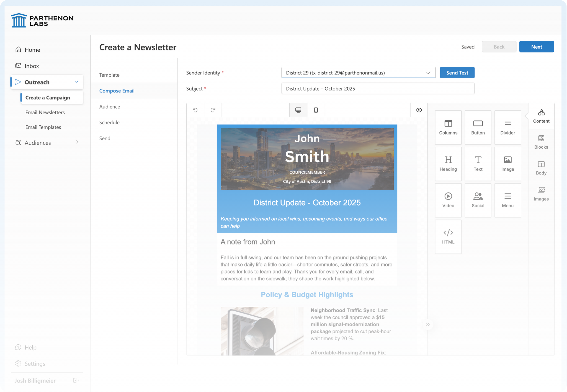
Task: Collapse the Outreach menu section
Action: 77,82
